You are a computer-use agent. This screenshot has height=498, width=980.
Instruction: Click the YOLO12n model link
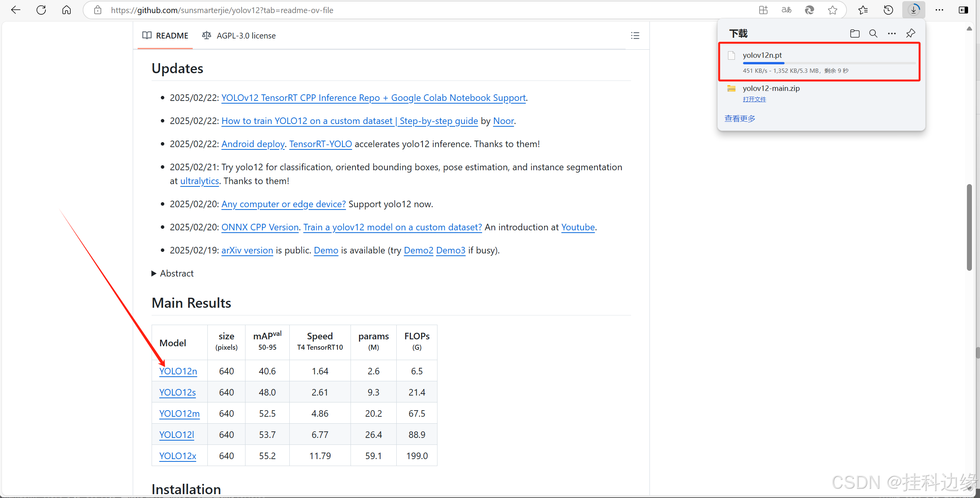(178, 371)
